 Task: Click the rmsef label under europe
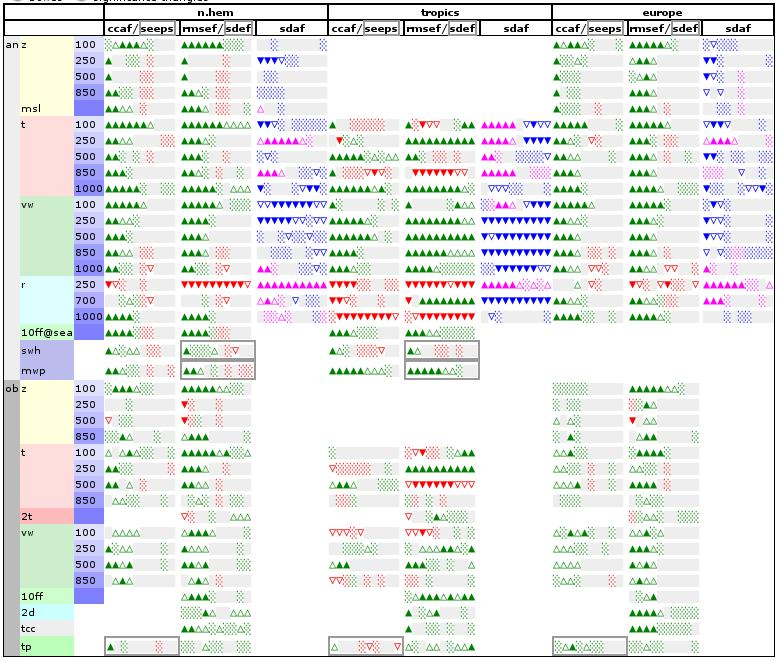pyautogui.click(x=646, y=28)
